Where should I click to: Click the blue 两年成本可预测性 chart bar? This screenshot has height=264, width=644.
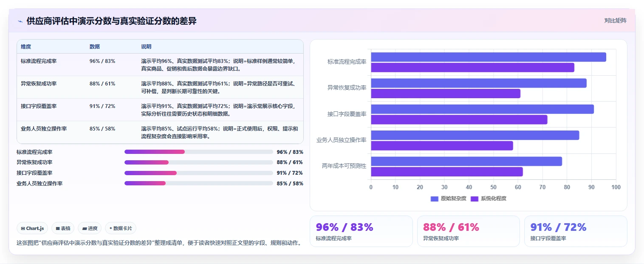click(466, 161)
